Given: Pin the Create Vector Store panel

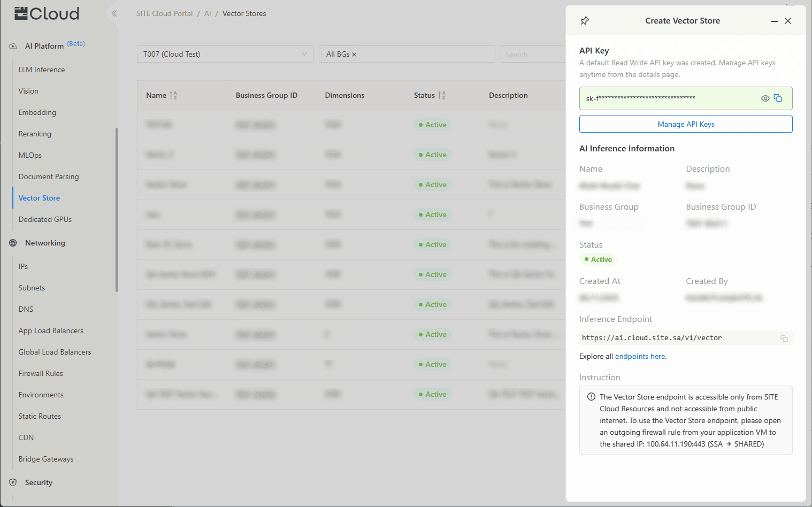Looking at the screenshot, I should (x=585, y=21).
